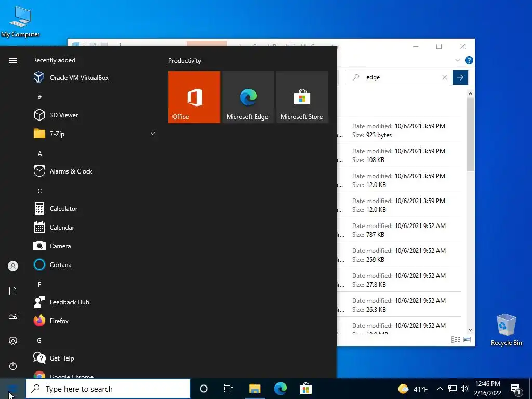Jump to letter section C
This screenshot has width=532, height=399.
[39, 191]
